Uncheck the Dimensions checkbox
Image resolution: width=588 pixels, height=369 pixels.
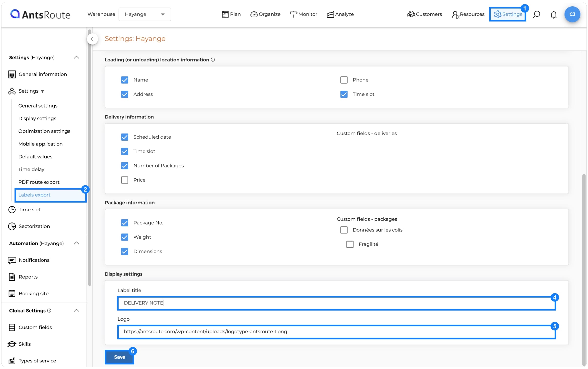tap(124, 251)
